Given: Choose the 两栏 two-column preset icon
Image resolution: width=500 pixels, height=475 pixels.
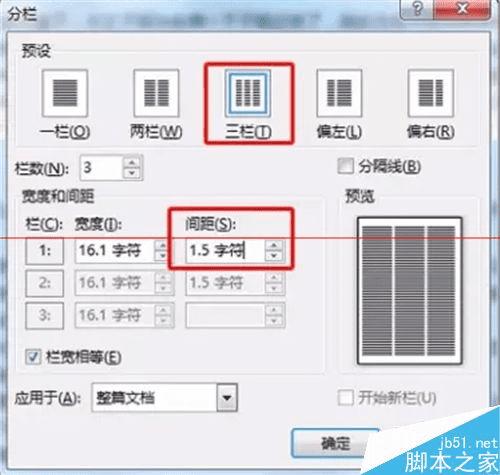Looking at the screenshot, I should (x=156, y=93).
